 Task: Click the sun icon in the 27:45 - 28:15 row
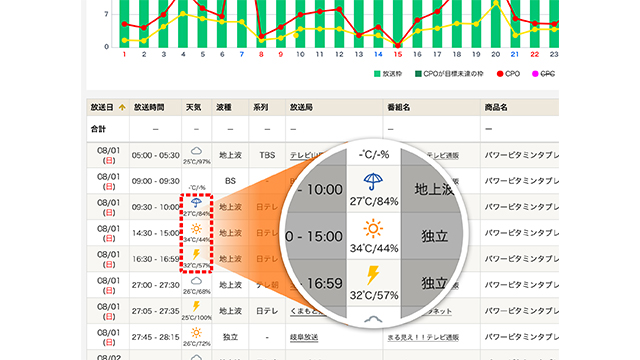(x=196, y=333)
